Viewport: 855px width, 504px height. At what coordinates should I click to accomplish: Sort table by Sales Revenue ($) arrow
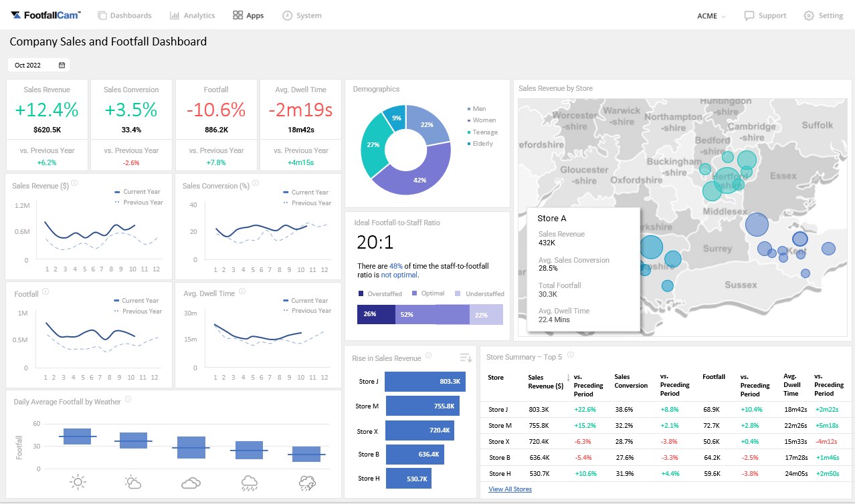click(568, 378)
